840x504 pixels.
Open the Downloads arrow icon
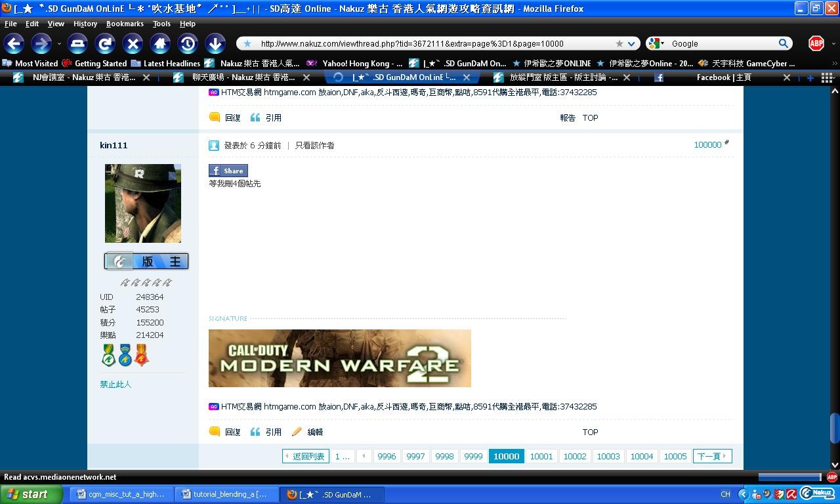point(215,43)
